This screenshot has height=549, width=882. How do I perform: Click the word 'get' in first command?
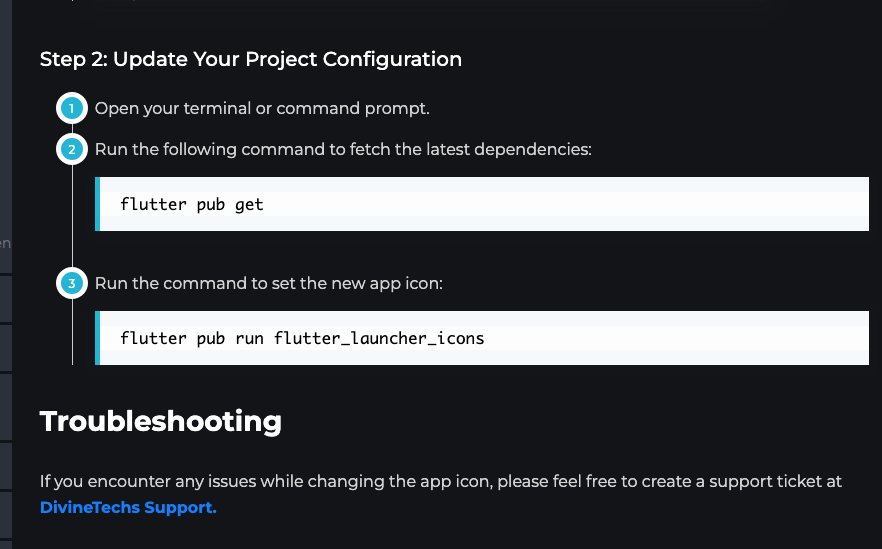click(x=249, y=205)
